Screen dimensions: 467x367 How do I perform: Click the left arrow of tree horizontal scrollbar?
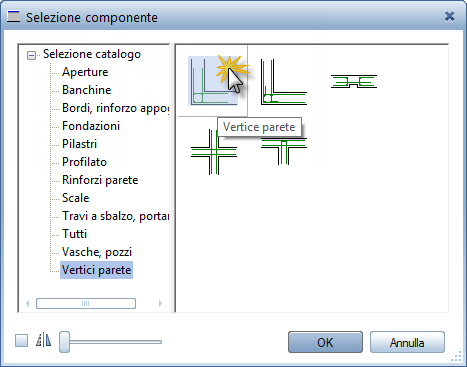(28, 304)
